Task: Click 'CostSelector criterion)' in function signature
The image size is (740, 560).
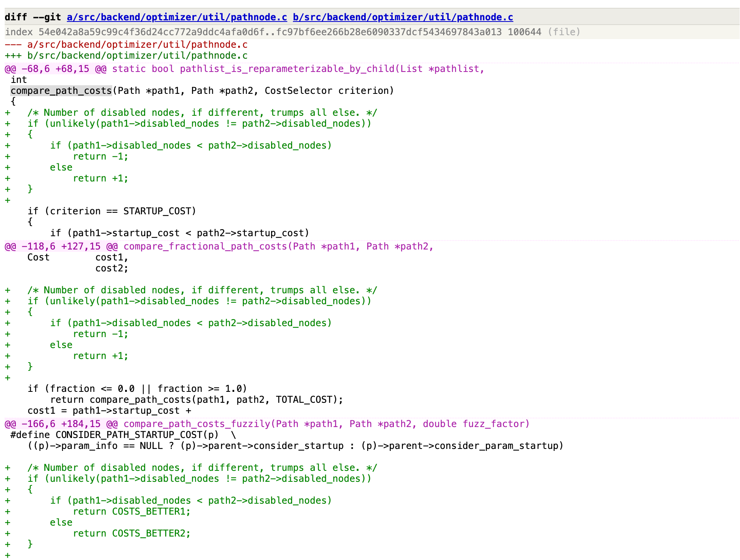Action: 329,91
